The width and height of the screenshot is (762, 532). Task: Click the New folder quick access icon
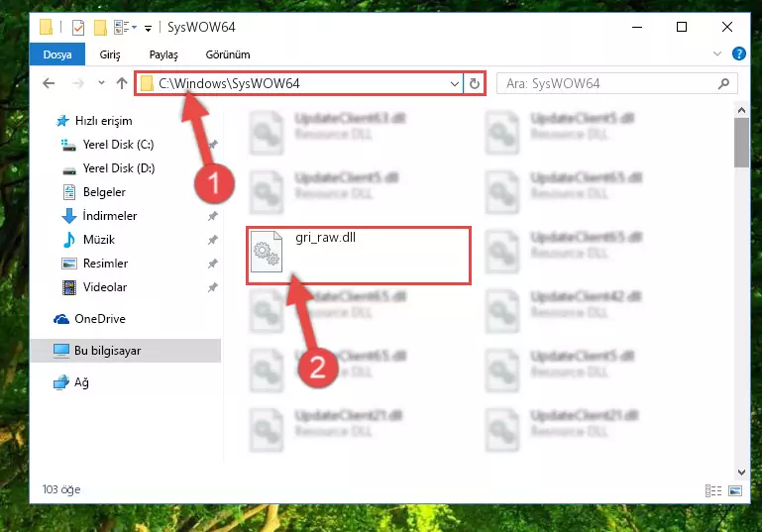coord(100,27)
